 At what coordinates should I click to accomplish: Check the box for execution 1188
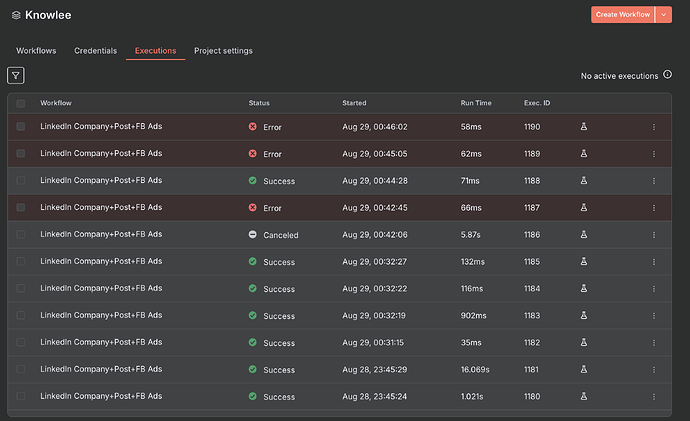pyautogui.click(x=21, y=180)
